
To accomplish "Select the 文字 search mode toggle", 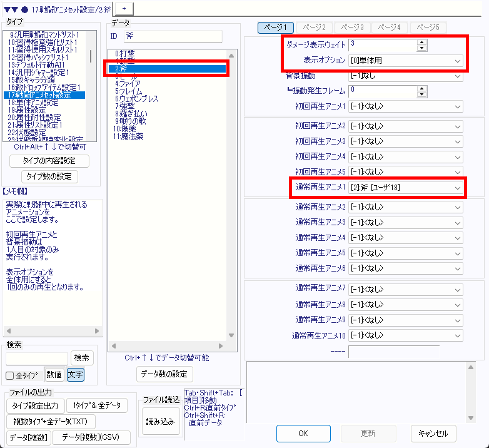I will pyautogui.click(x=74, y=375).
